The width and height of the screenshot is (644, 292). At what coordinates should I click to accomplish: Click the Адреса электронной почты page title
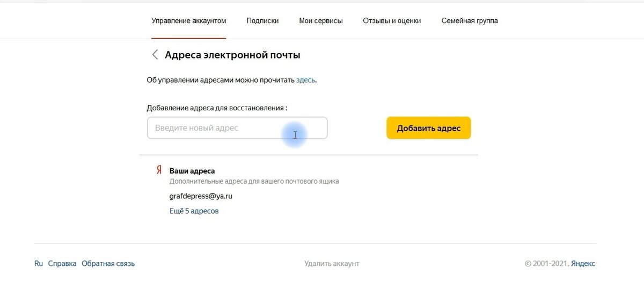(232, 55)
